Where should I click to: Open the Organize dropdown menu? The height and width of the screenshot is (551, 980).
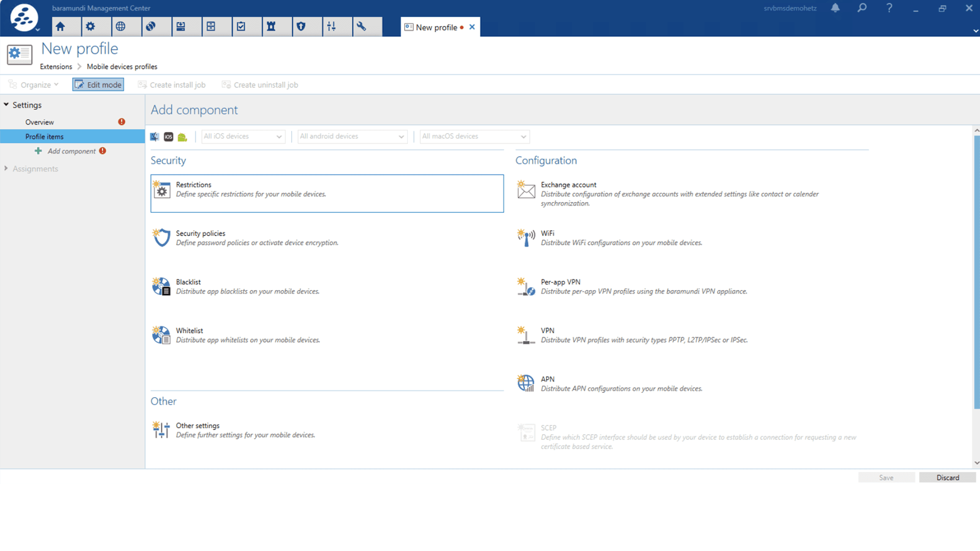point(34,85)
